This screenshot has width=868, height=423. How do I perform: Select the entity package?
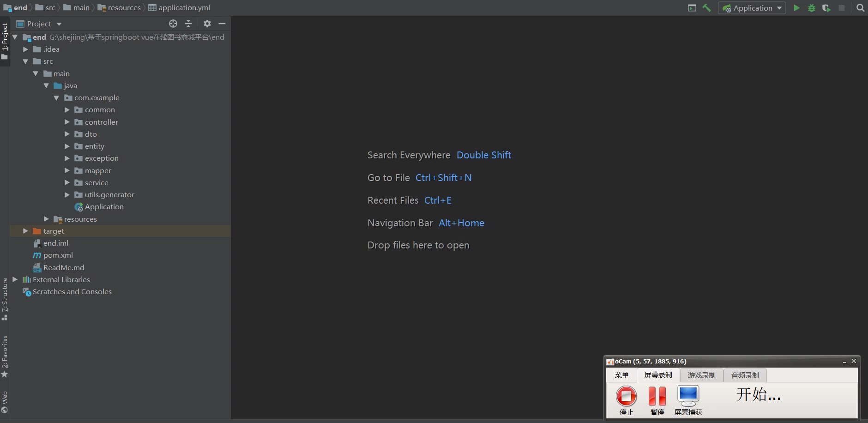(95, 146)
